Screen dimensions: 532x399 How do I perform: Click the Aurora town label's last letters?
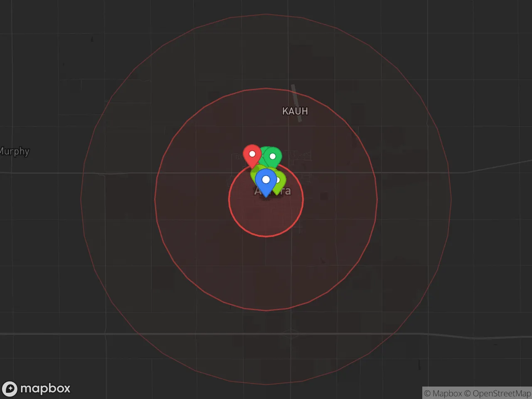pos(285,191)
